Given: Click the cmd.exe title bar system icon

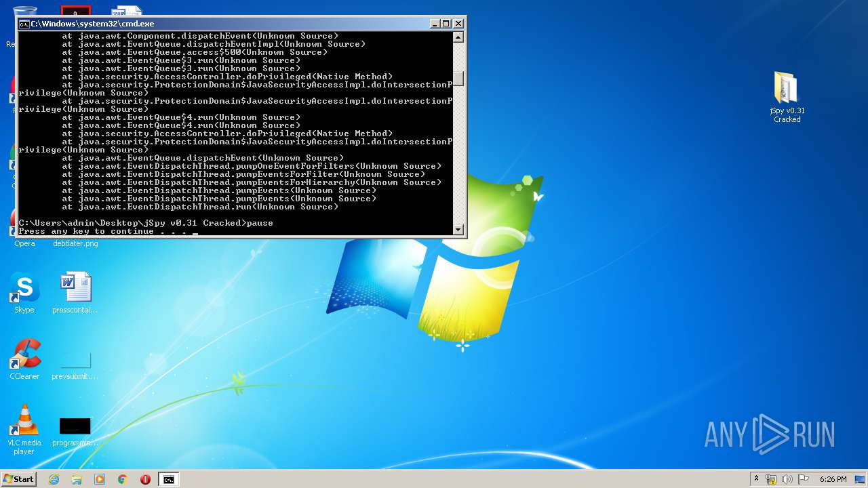Looking at the screenshot, I should (x=24, y=24).
